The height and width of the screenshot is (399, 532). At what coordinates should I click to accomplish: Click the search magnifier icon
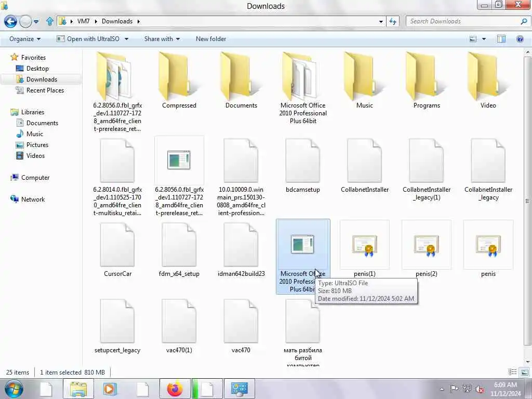(524, 21)
